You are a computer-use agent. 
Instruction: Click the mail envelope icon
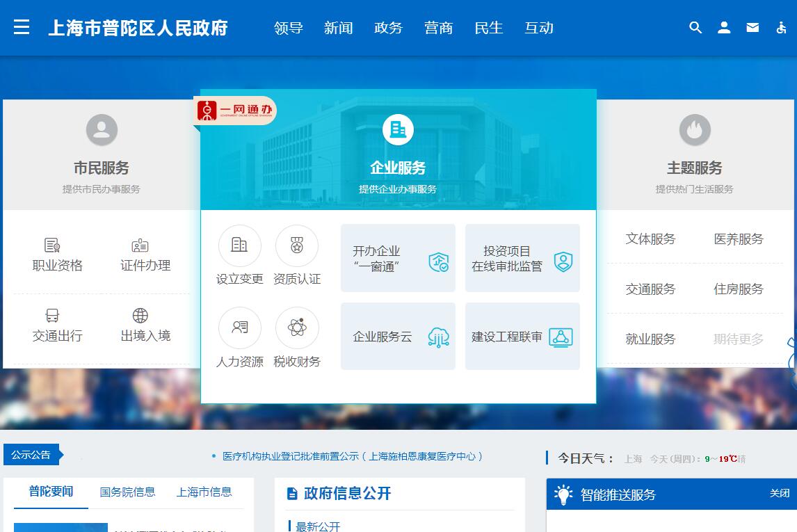(752, 28)
